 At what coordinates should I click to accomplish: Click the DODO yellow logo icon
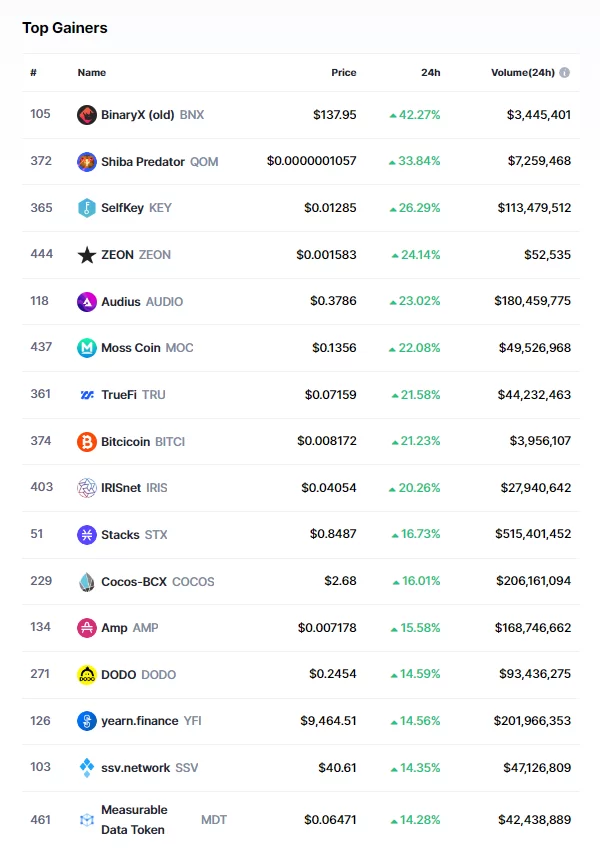click(87, 674)
